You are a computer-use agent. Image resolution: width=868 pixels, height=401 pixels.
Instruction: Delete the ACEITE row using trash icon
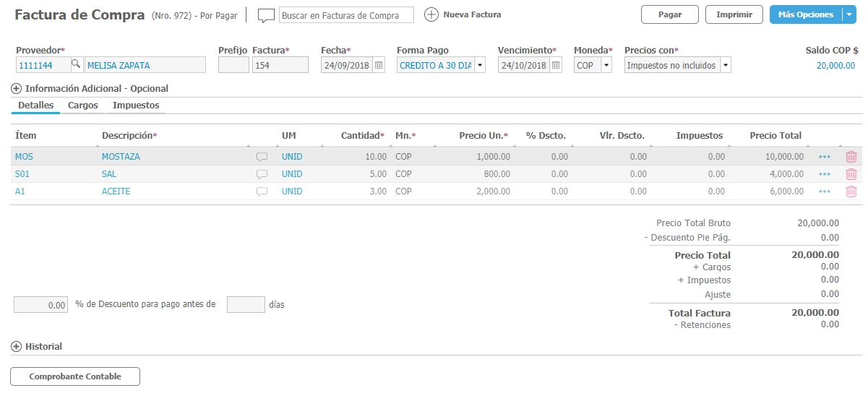pyautogui.click(x=851, y=191)
